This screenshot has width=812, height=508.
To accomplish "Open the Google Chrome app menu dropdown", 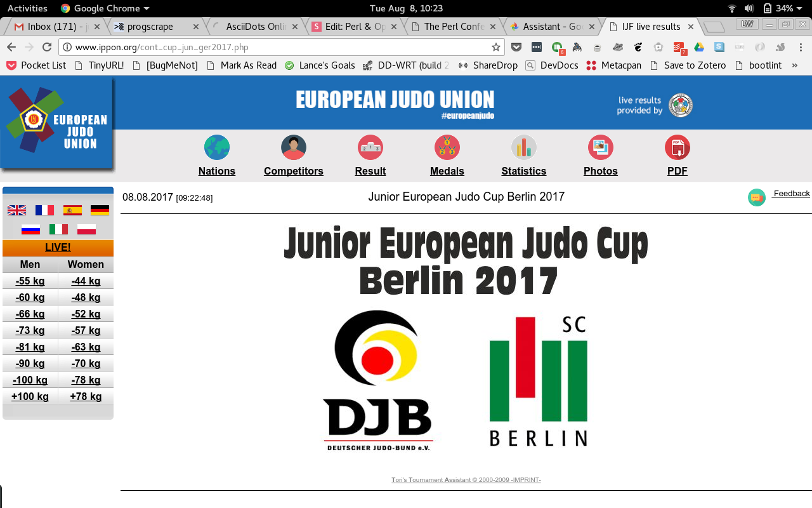I will (105, 8).
